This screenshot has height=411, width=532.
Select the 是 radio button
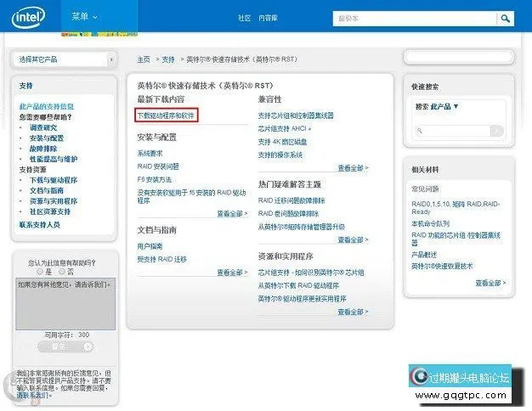pos(39,272)
